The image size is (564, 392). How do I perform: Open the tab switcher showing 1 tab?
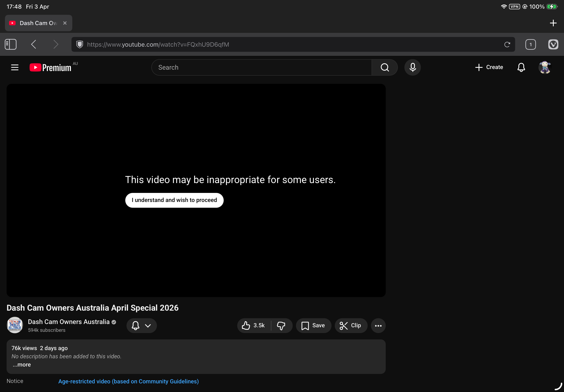pos(530,44)
